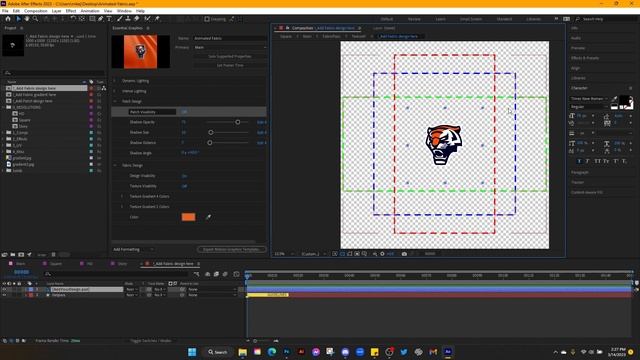Open the Times New Roman font dropdown

click(589, 99)
